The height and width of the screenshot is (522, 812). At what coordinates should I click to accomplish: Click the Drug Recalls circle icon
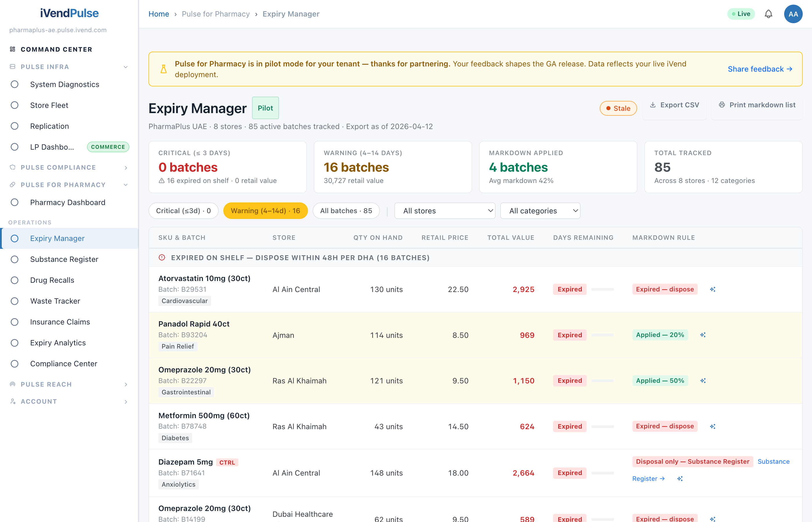14,280
